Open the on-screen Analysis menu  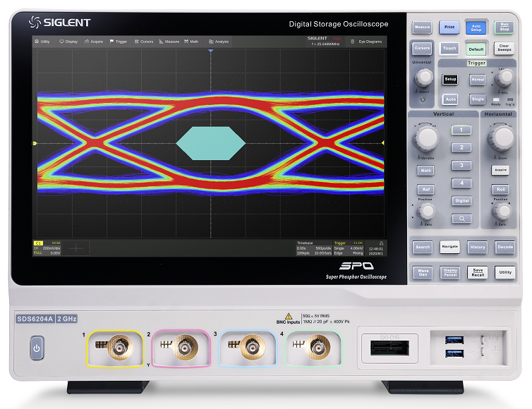tap(219, 42)
